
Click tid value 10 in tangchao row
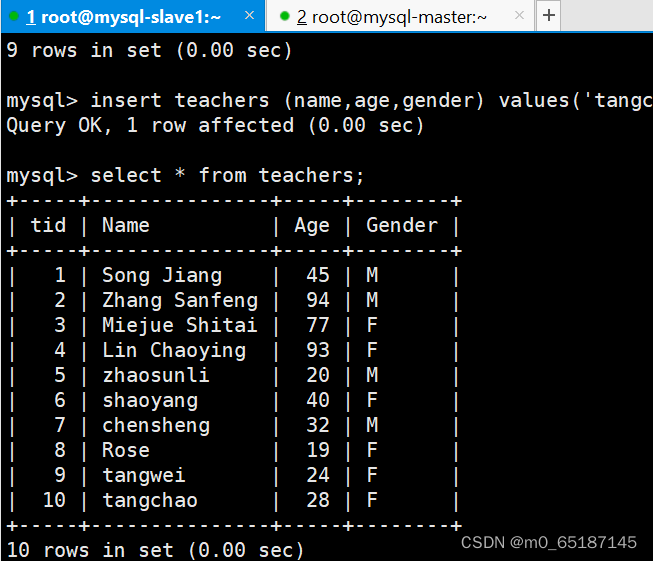point(54,500)
